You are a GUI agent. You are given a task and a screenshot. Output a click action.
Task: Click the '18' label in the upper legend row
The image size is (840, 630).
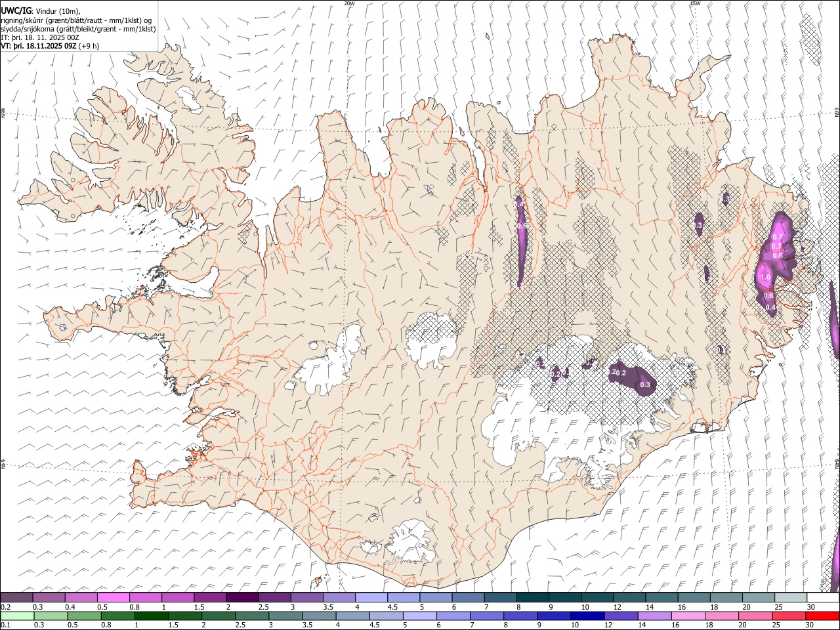[715, 607]
